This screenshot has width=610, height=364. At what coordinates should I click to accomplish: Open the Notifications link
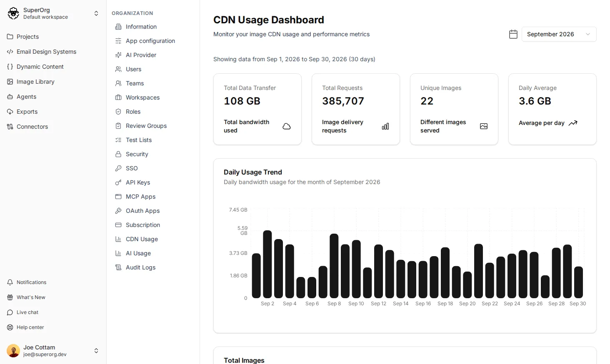coord(31,282)
